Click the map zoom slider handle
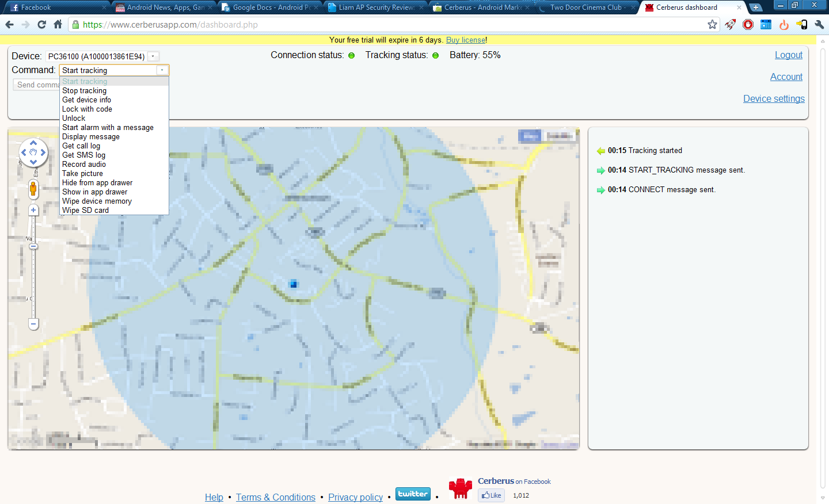Image resolution: width=829 pixels, height=504 pixels. tap(33, 246)
